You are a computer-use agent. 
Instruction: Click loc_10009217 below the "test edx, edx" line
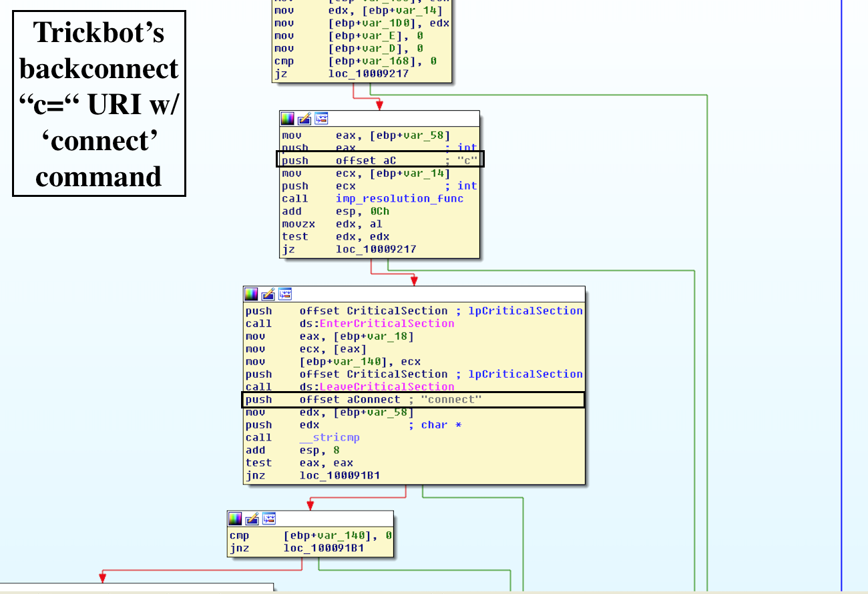pos(376,249)
